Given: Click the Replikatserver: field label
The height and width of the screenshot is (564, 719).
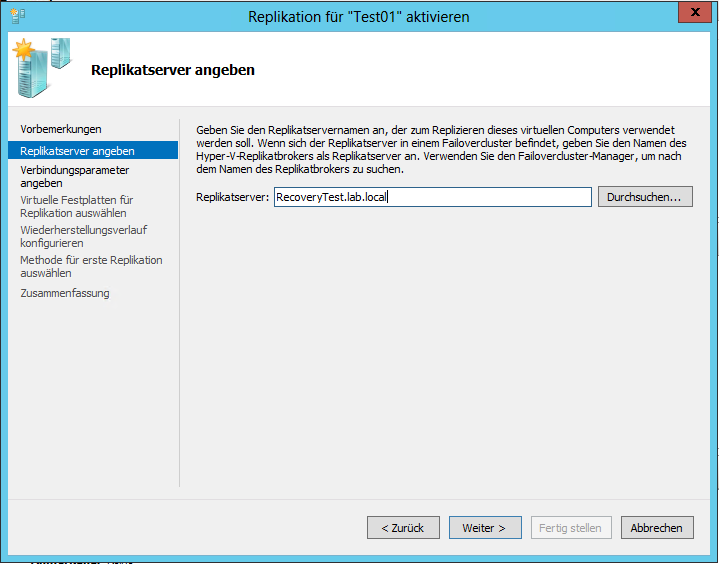Looking at the screenshot, I should [x=232, y=198].
